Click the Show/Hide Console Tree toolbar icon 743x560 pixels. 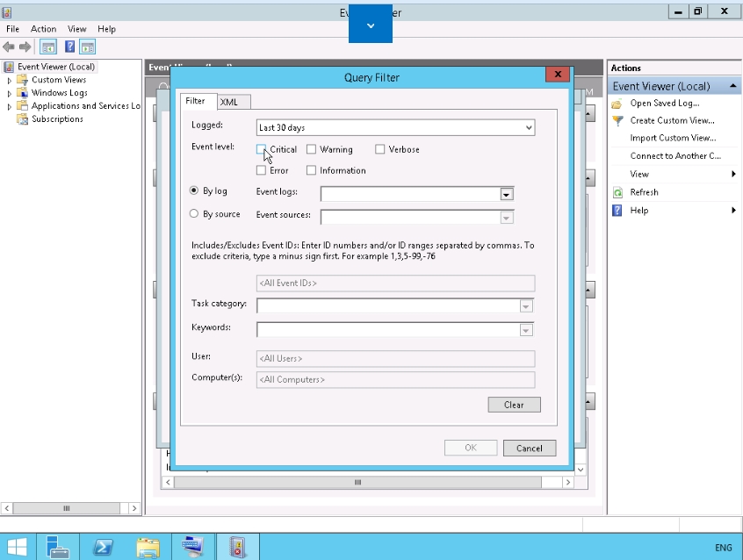48,47
